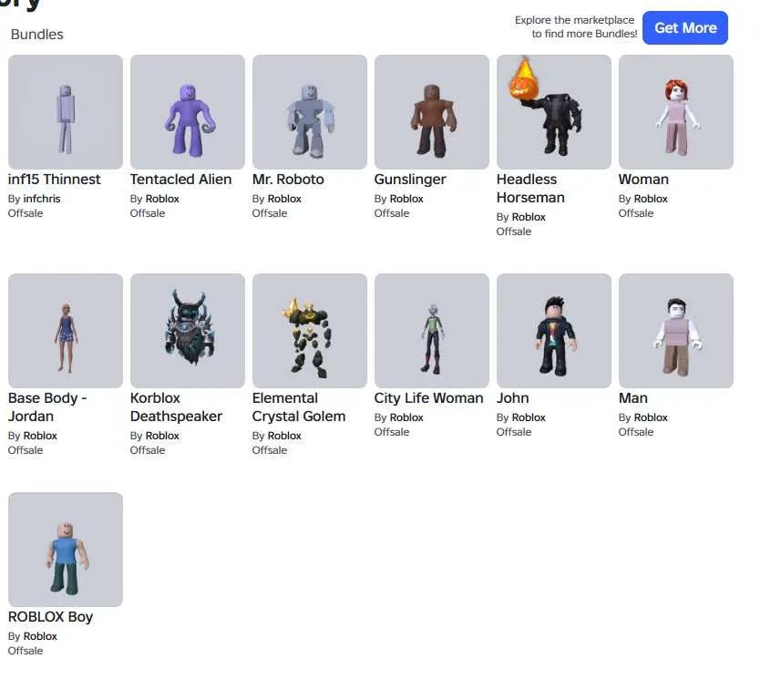Click Roblox creator link under Headless Horseman
This screenshot has height=700, width=771.
point(529,217)
